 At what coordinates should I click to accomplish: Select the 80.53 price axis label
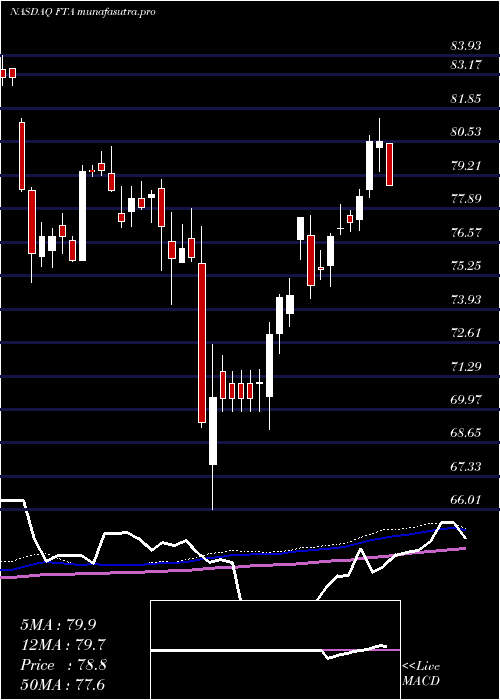coord(466,132)
